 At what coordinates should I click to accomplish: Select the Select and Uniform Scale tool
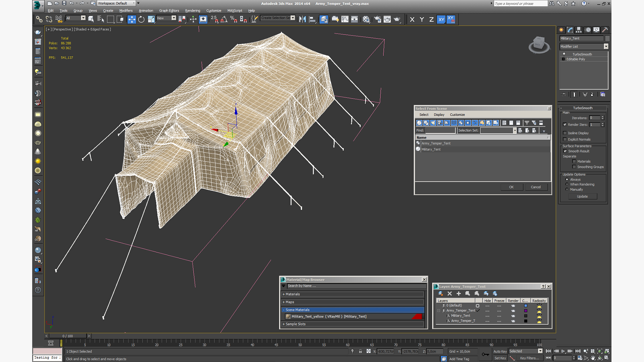[151, 19]
